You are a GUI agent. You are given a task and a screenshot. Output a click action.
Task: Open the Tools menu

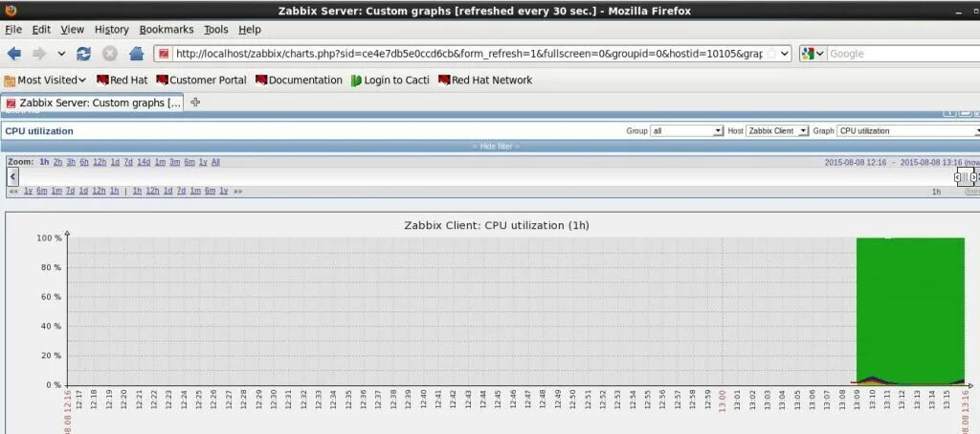[215, 30]
